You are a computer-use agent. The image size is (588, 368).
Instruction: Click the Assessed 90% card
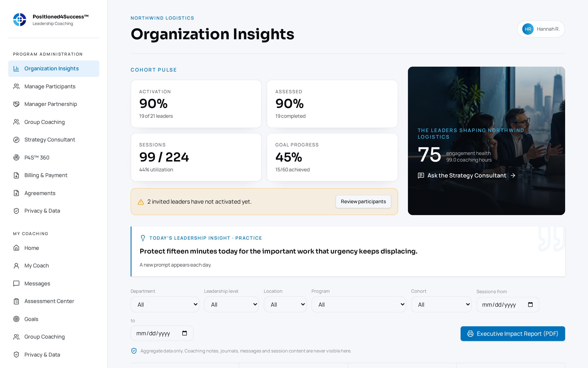(332, 104)
